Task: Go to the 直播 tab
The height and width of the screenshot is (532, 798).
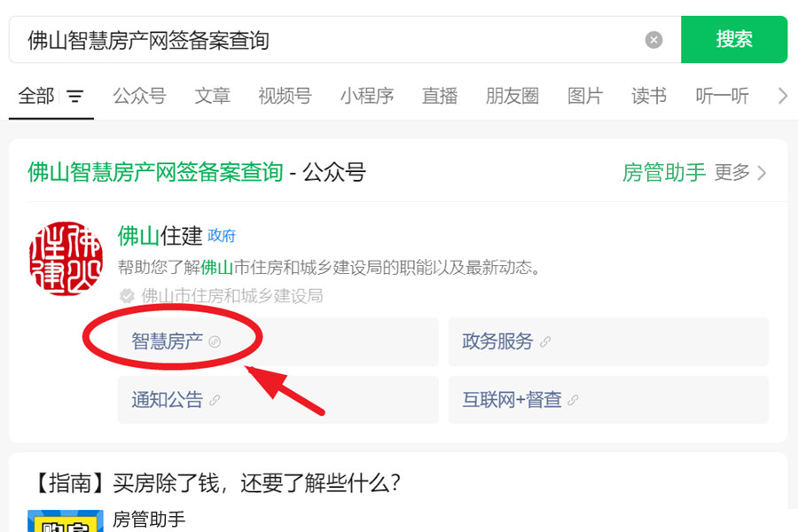Action: click(440, 96)
